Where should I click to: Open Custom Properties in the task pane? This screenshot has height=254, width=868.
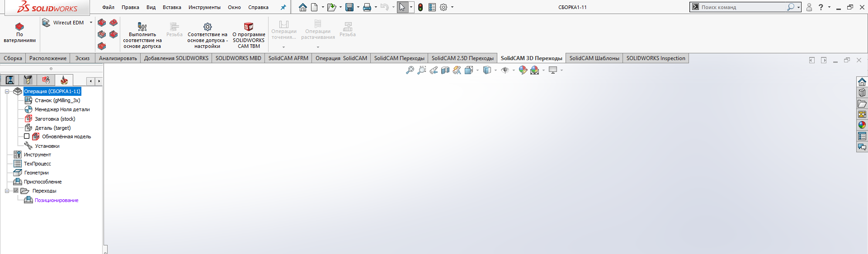click(x=862, y=136)
